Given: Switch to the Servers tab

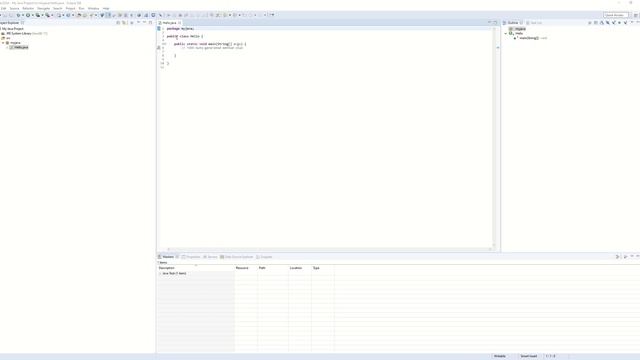Looking at the screenshot, I should pos(211,257).
